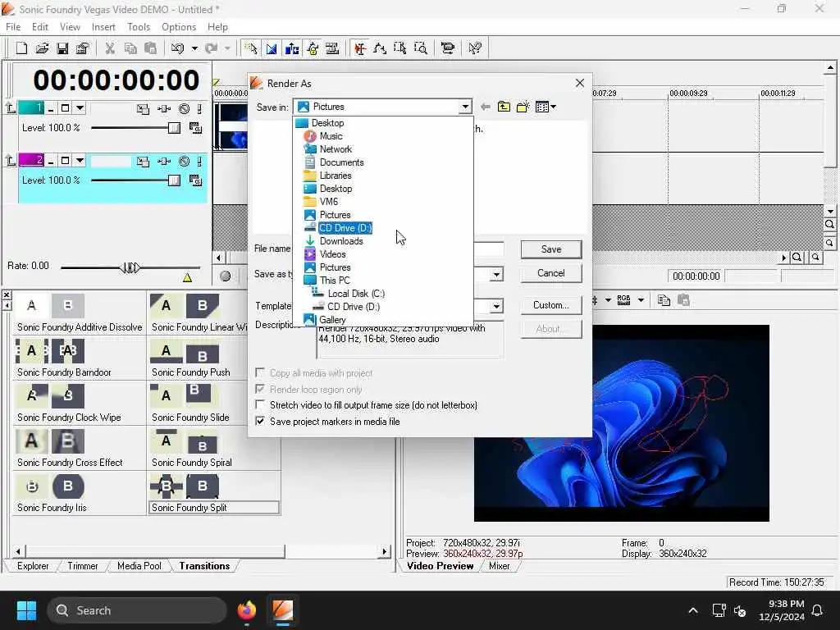Switch to the Mixer tab
Viewport: 840px width, 630px height.
pyautogui.click(x=500, y=566)
